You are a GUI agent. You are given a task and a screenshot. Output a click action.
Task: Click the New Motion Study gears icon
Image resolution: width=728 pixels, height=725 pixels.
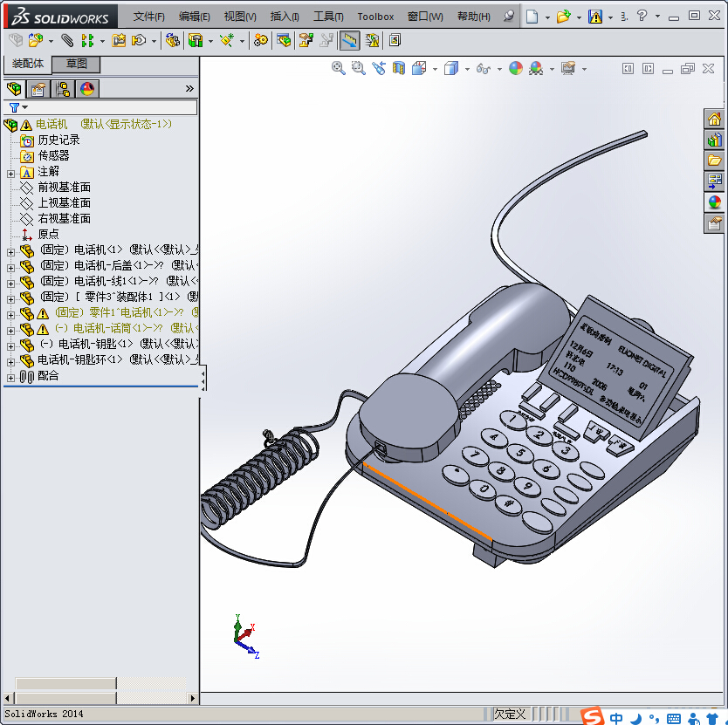point(260,40)
